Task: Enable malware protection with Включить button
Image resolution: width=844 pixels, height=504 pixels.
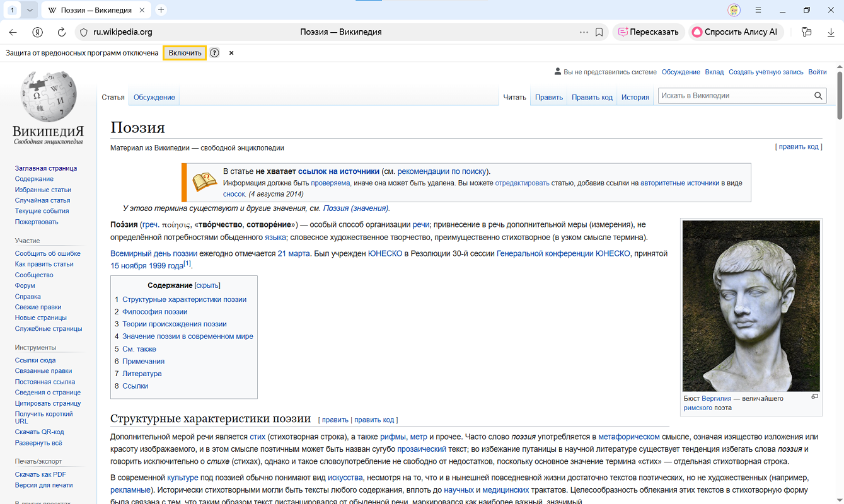Action: tap(185, 53)
